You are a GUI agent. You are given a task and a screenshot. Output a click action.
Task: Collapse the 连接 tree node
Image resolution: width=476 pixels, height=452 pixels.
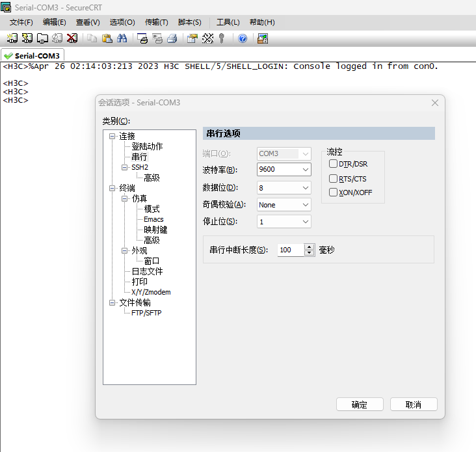pyautogui.click(x=112, y=137)
